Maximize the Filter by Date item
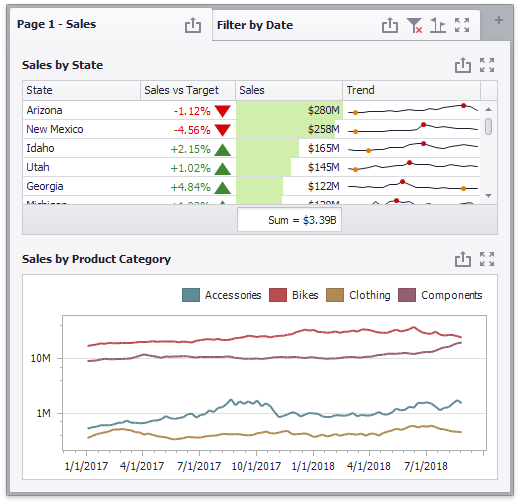Viewport: 520px width, 504px height. point(462,25)
